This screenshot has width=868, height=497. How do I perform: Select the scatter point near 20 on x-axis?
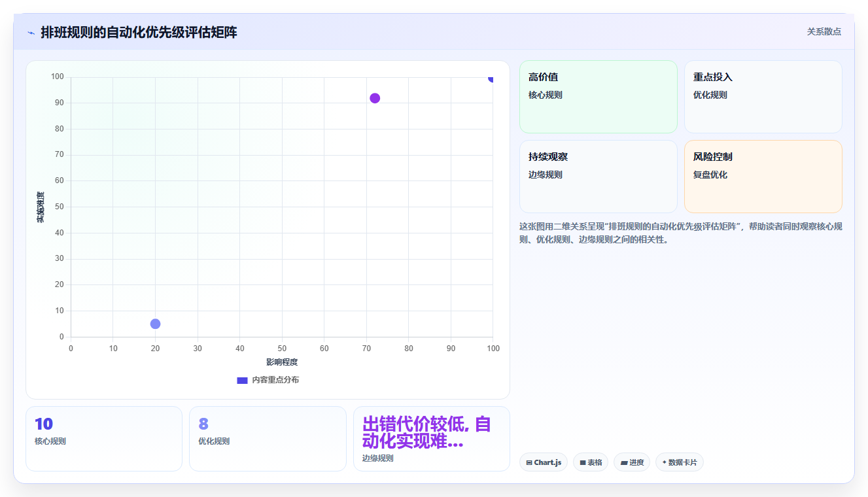click(x=155, y=324)
